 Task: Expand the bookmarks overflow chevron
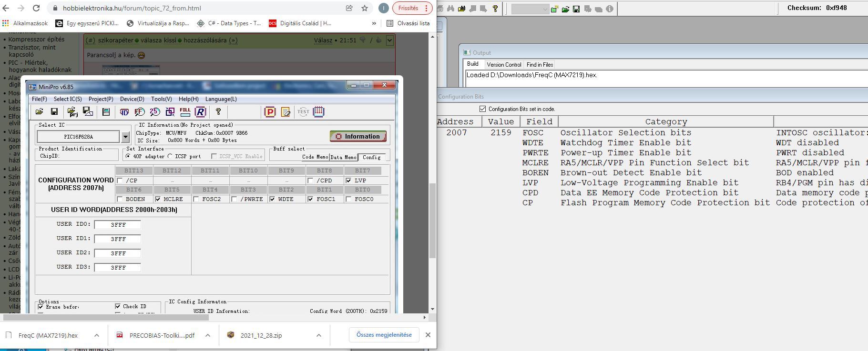click(x=374, y=23)
